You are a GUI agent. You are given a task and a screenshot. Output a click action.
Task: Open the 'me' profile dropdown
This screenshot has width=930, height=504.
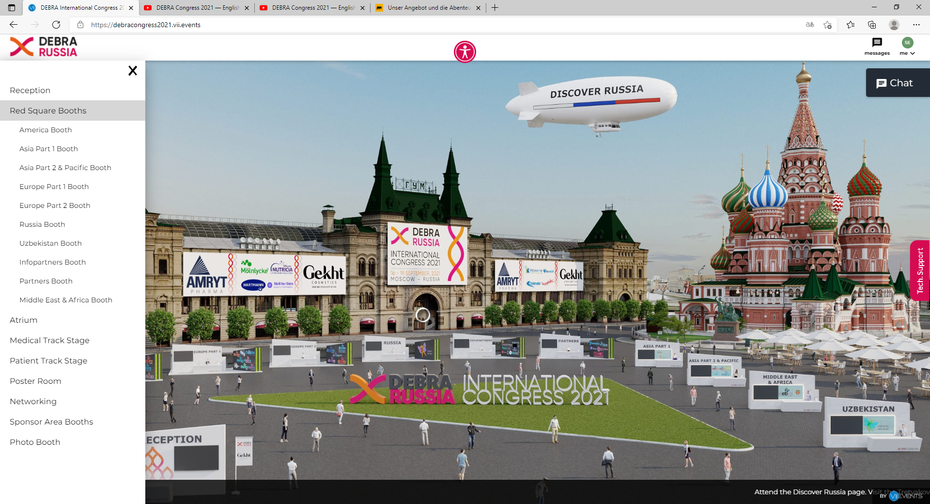click(907, 46)
